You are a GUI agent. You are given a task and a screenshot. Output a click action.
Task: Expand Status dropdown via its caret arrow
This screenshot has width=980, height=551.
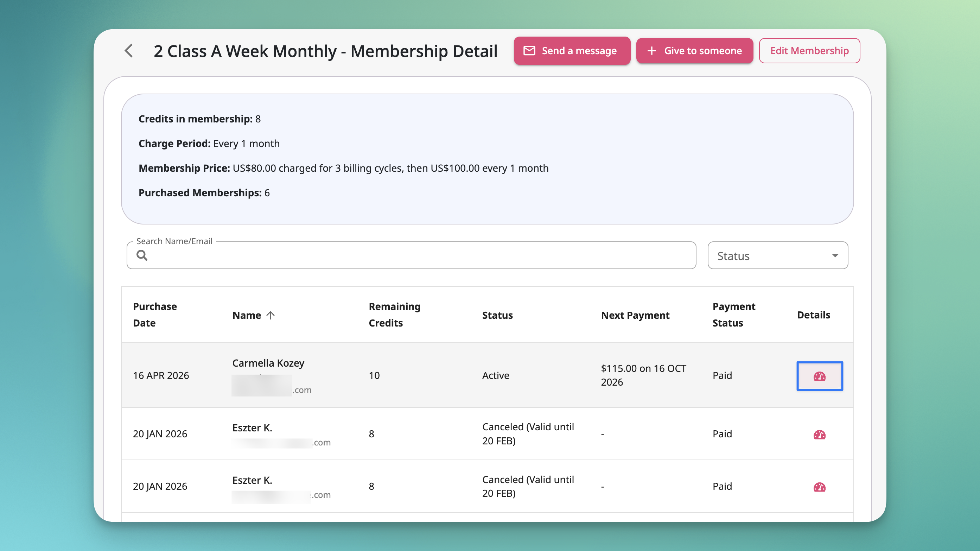(x=835, y=255)
